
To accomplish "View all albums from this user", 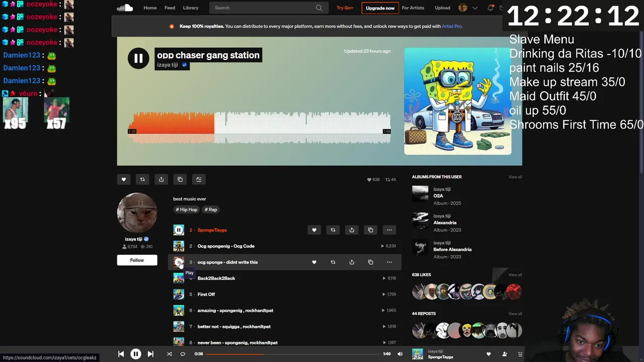I will pyautogui.click(x=515, y=177).
